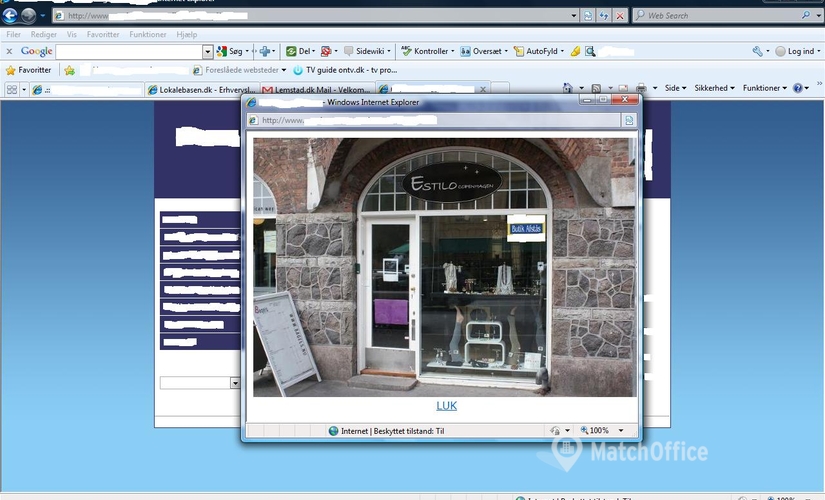Close the active tab with its X
The height and width of the screenshot is (500, 825).
point(482,89)
